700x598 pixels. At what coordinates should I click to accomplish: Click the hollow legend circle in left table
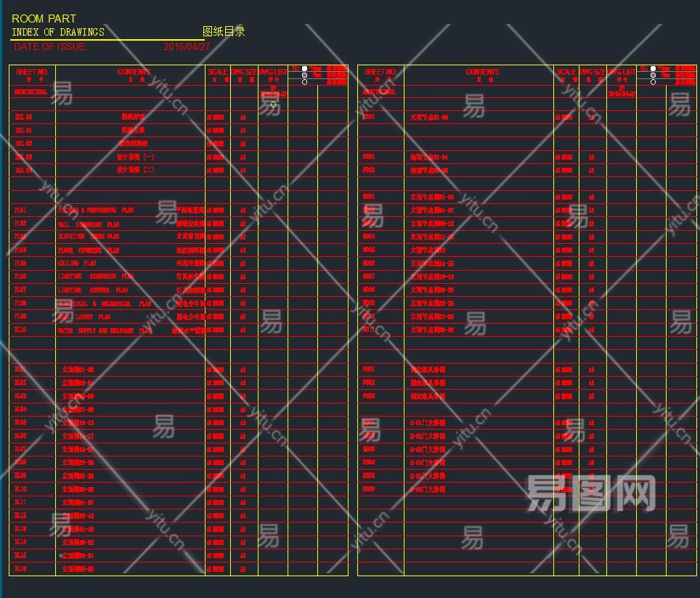tap(304, 82)
